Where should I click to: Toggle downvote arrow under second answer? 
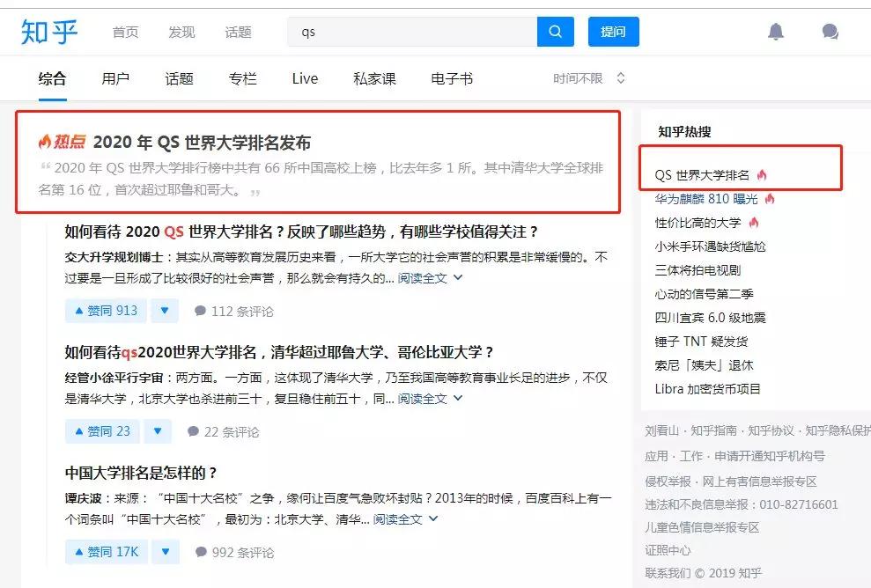[158, 430]
